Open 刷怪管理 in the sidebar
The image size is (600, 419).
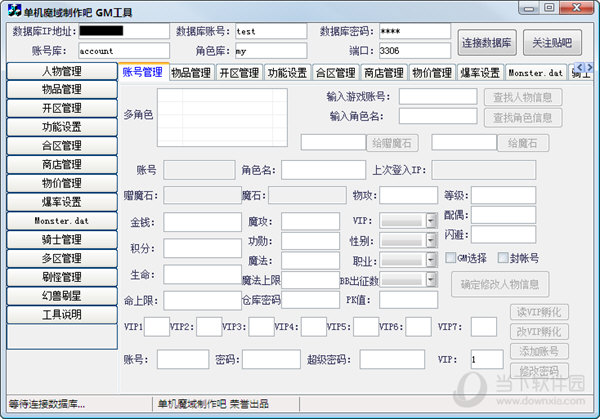tap(62, 277)
